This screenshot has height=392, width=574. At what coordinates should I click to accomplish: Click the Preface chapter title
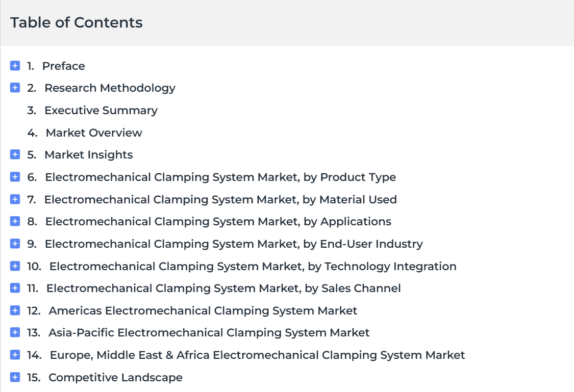coord(63,66)
